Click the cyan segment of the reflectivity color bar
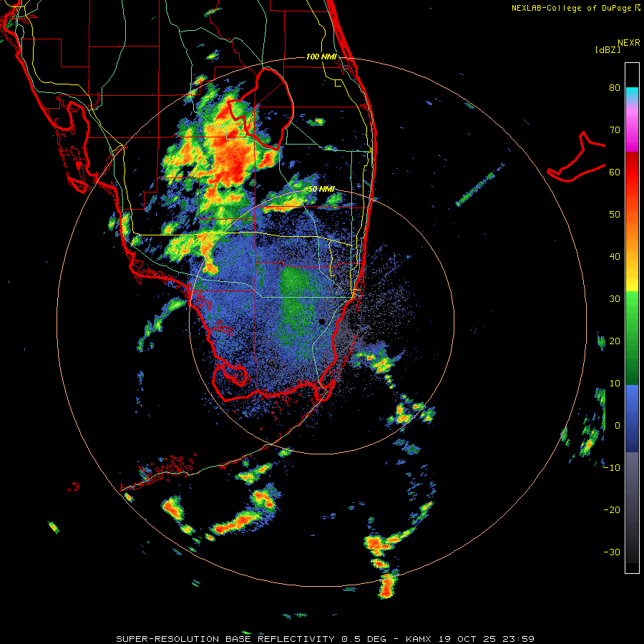The width and height of the screenshot is (644, 644). click(632, 93)
